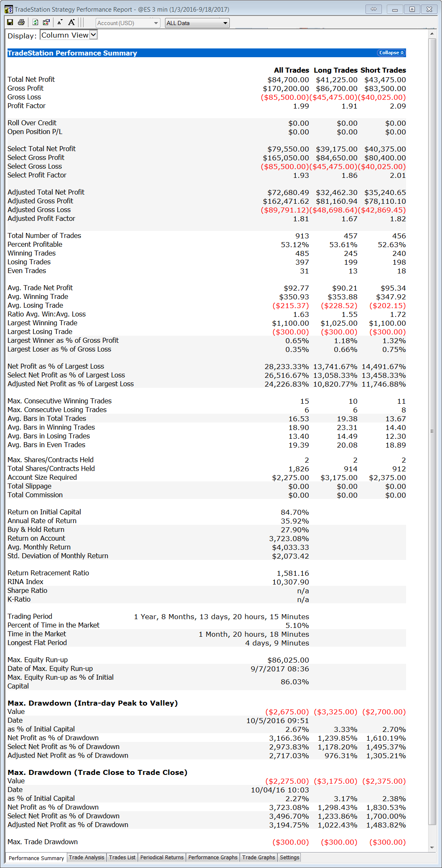This screenshot has height=868, width=442.
Task: Open the report settings chart icon
Action: (46, 23)
